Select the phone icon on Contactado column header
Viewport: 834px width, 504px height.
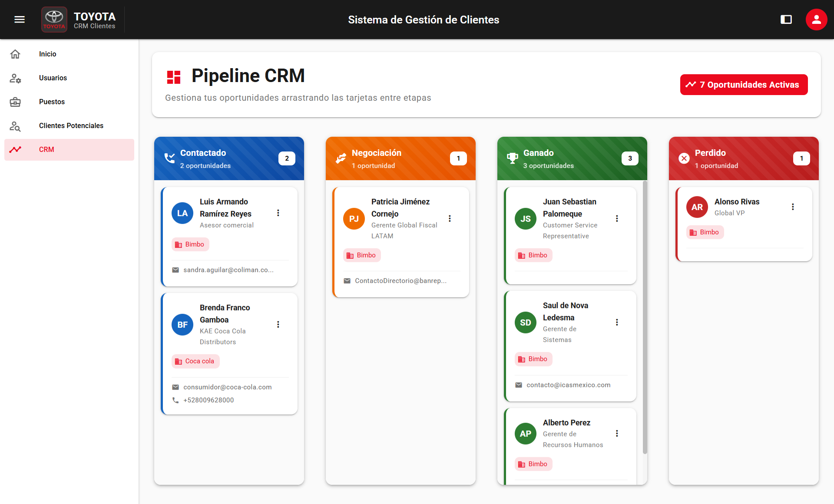coord(169,158)
